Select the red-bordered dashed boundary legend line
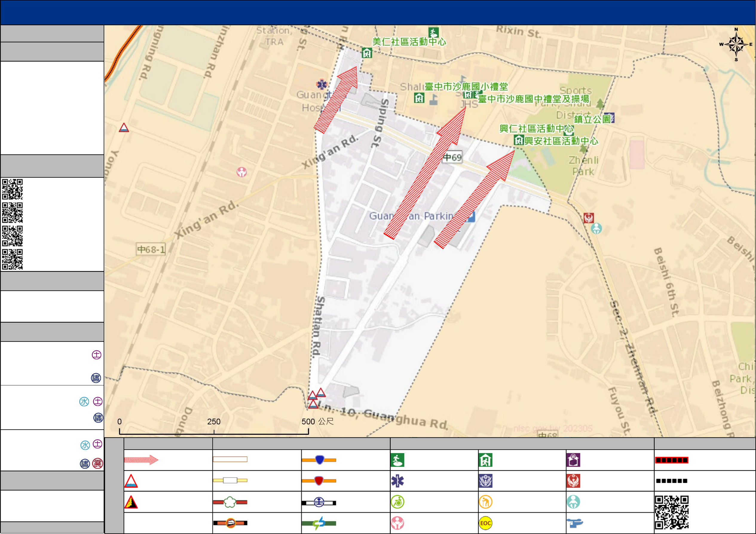Screen dimensions: 756x534 click(x=671, y=460)
